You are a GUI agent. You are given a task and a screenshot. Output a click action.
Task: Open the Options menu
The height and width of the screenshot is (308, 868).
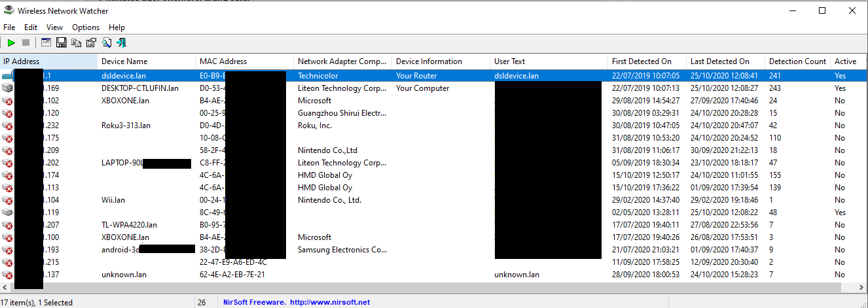[86, 27]
